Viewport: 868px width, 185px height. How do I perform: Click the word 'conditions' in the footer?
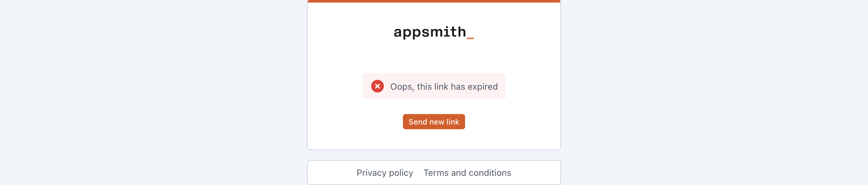click(x=490, y=173)
